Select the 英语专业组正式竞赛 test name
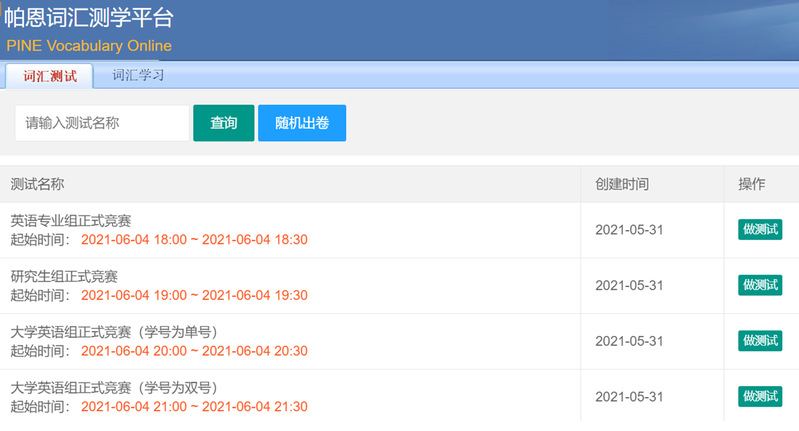This screenshot has width=799, height=431. (x=71, y=220)
